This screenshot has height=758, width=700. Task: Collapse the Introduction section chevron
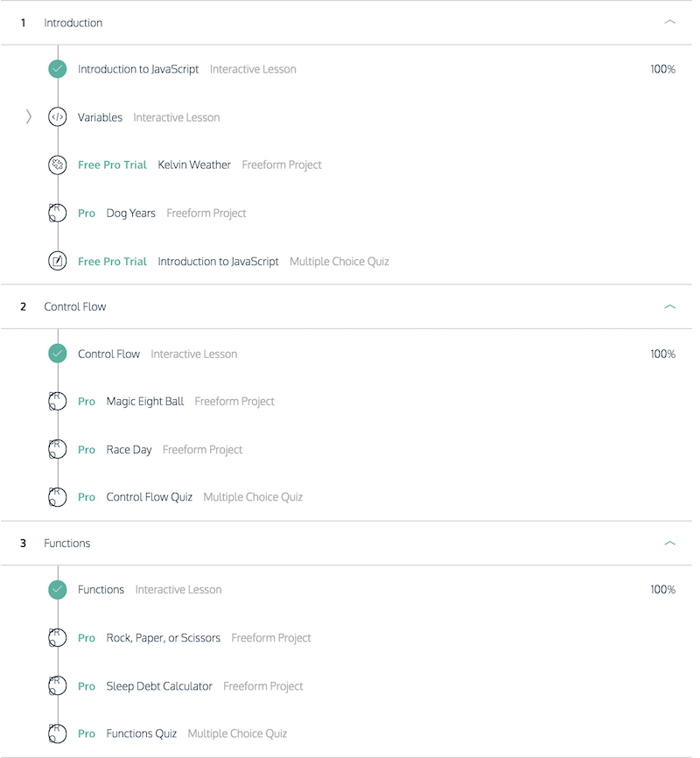click(669, 22)
